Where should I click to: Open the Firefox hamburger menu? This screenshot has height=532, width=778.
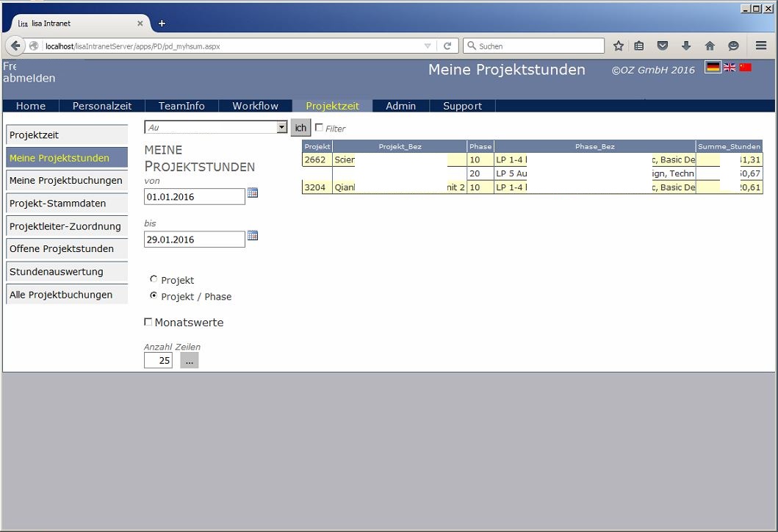(761, 46)
